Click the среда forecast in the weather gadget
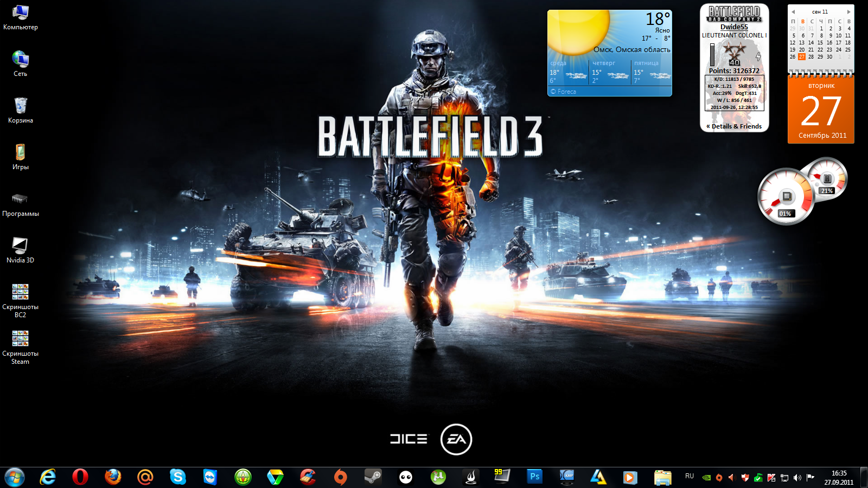868x488 pixels. [x=568, y=72]
